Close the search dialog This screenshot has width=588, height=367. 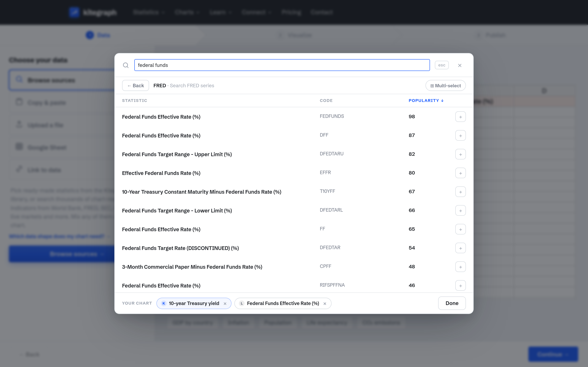click(x=459, y=65)
